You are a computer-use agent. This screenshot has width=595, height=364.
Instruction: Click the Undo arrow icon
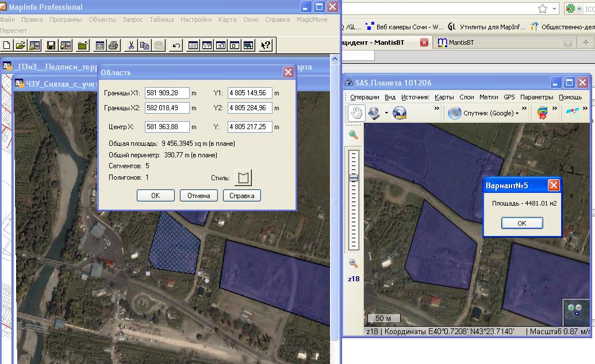pyautogui.click(x=176, y=45)
